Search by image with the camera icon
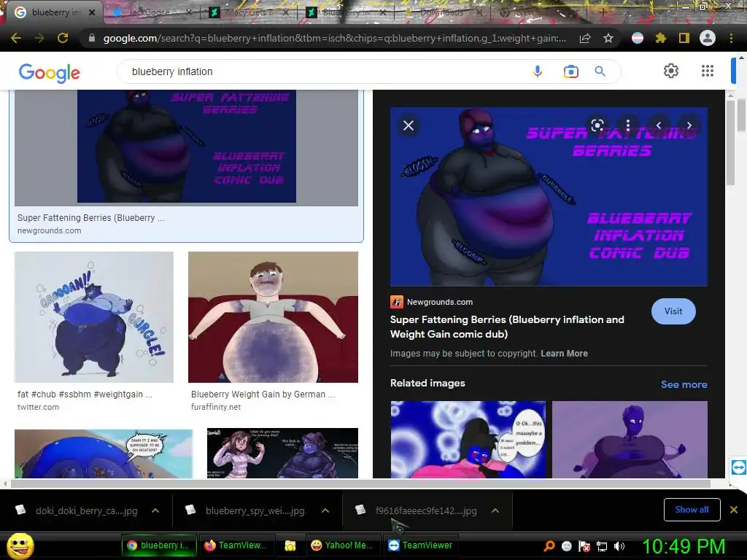Viewport: 747px width, 560px height. click(570, 71)
